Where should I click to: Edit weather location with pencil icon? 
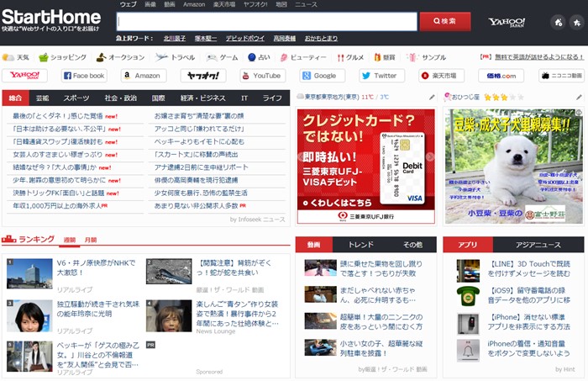(432, 98)
